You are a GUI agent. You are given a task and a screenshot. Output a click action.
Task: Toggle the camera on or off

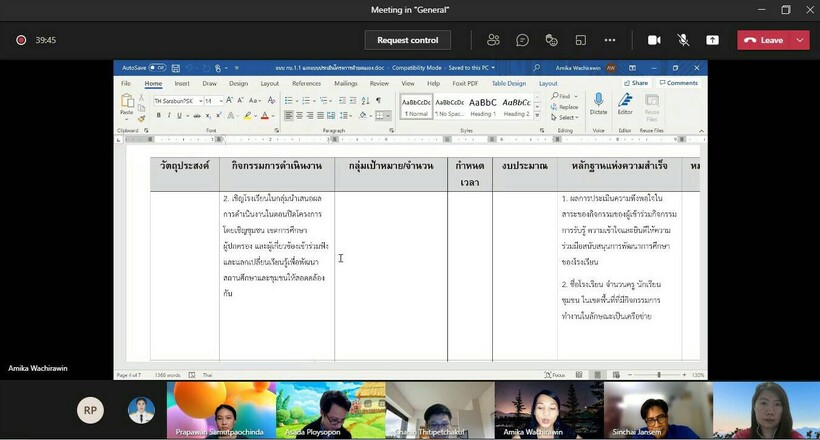point(654,40)
